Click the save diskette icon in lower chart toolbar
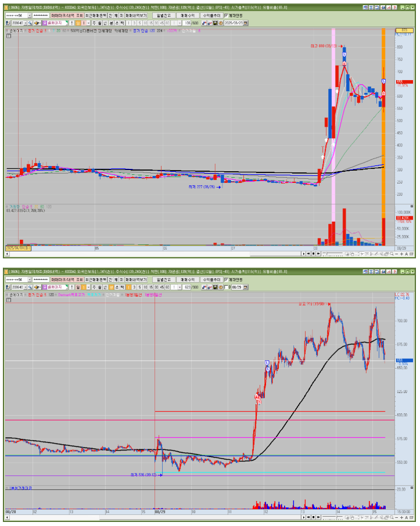The height and width of the screenshot is (526, 420). pyautogui.click(x=215, y=287)
